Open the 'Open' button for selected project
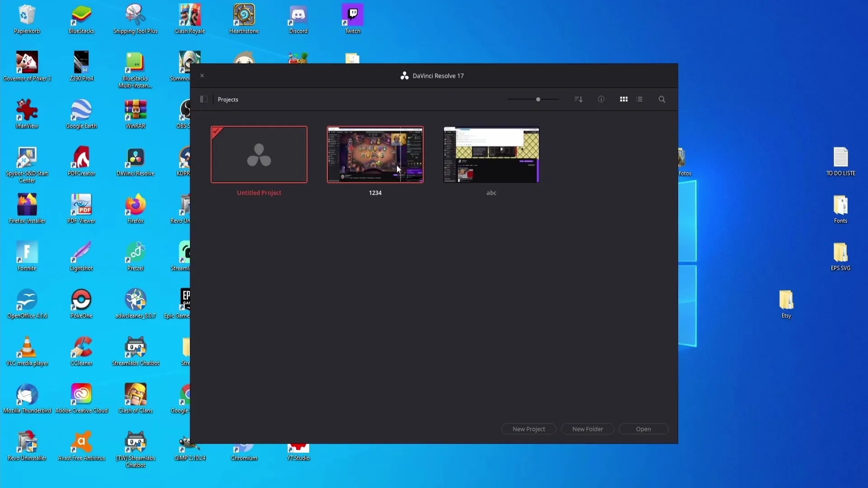Viewport: 868px width, 488px height. [643, 428]
